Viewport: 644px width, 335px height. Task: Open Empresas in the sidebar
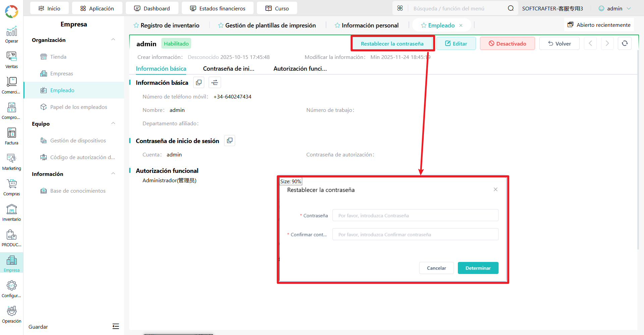pyautogui.click(x=74, y=73)
